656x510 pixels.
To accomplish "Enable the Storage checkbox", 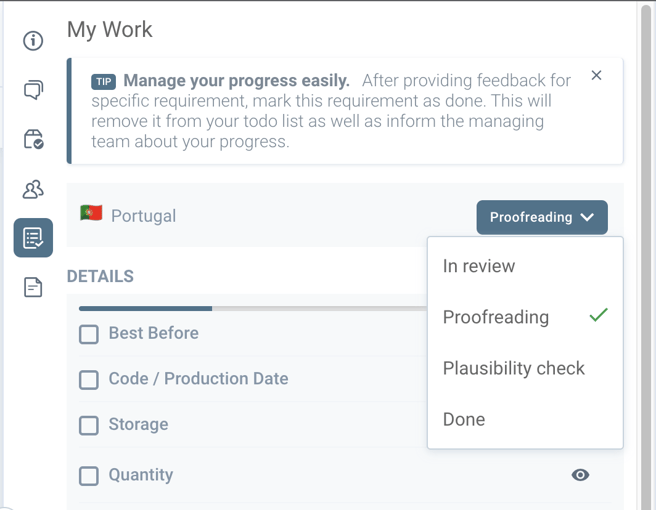I will click(89, 425).
